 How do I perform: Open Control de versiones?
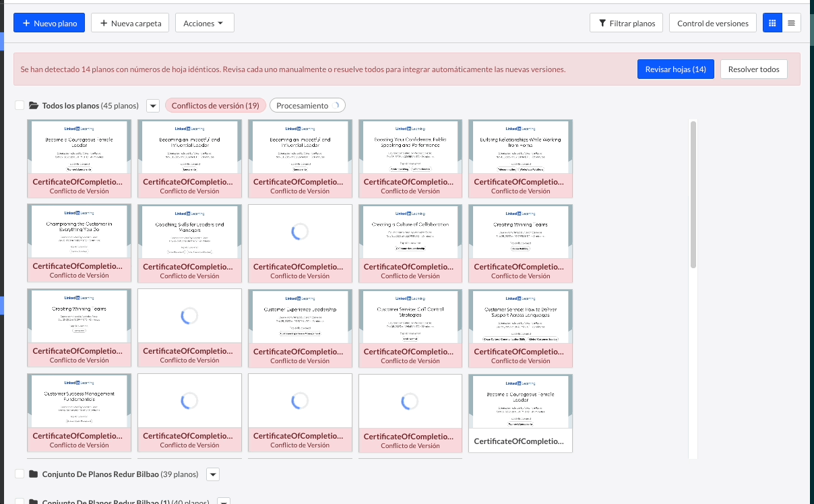coord(712,23)
